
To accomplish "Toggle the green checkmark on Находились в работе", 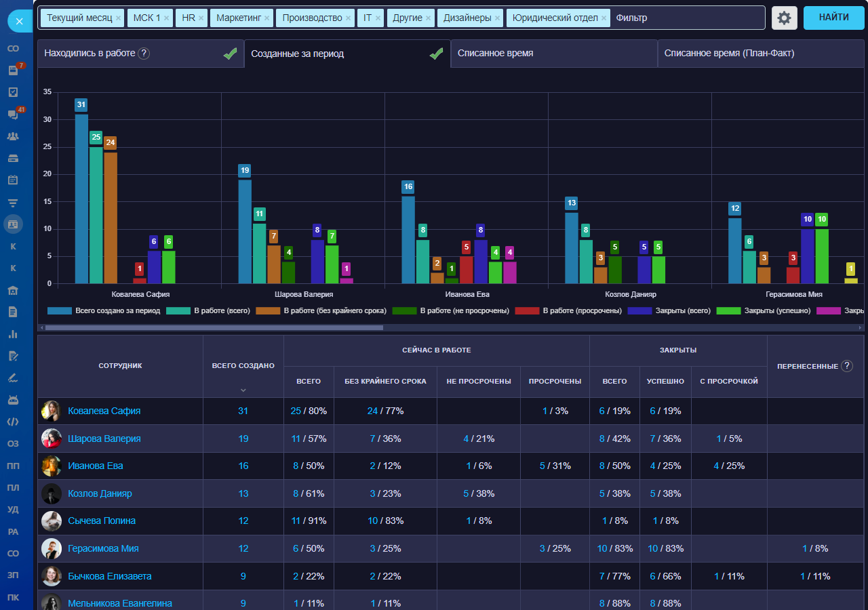I will [230, 54].
